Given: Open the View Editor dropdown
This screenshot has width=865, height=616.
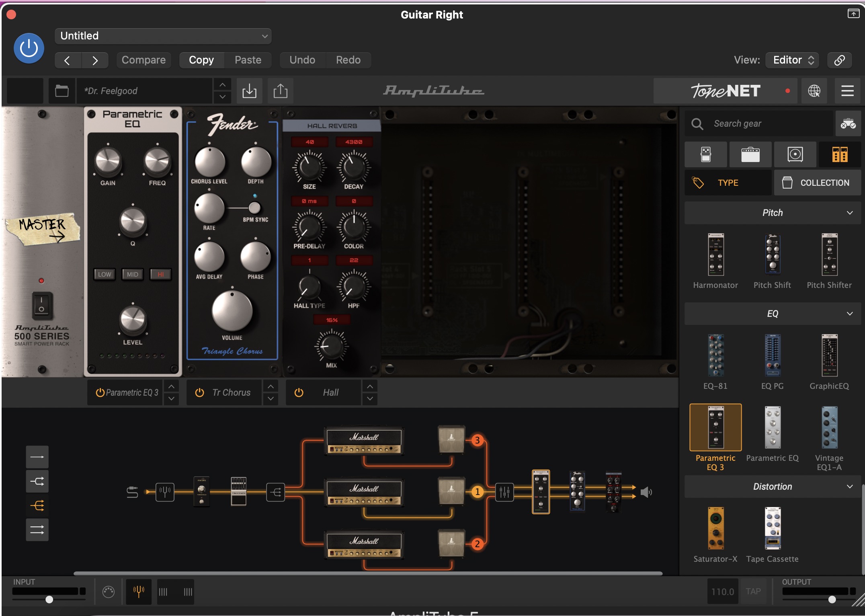Looking at the screenshot, I should coord(793,60).
